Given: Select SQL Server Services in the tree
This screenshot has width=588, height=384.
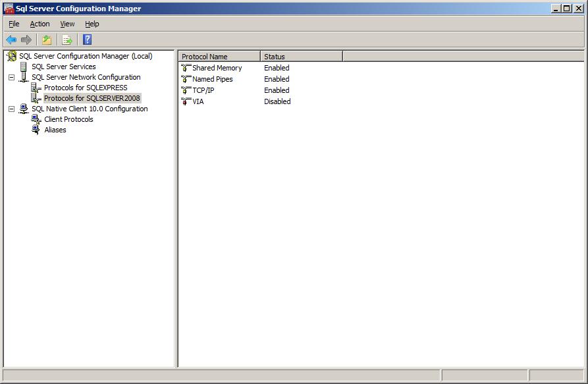Looking at the screenshot, I should pos(64,67).
